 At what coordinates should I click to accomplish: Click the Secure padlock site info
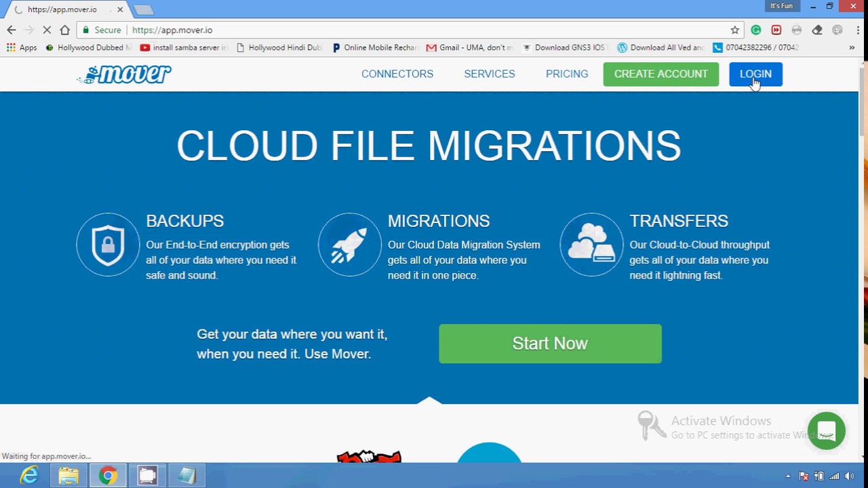point(102,30)
